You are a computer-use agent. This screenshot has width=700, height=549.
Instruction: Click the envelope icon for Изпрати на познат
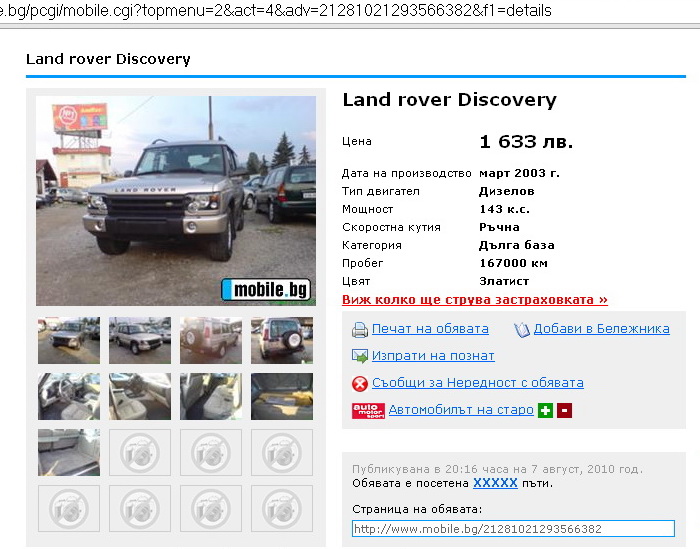(359, 356)
